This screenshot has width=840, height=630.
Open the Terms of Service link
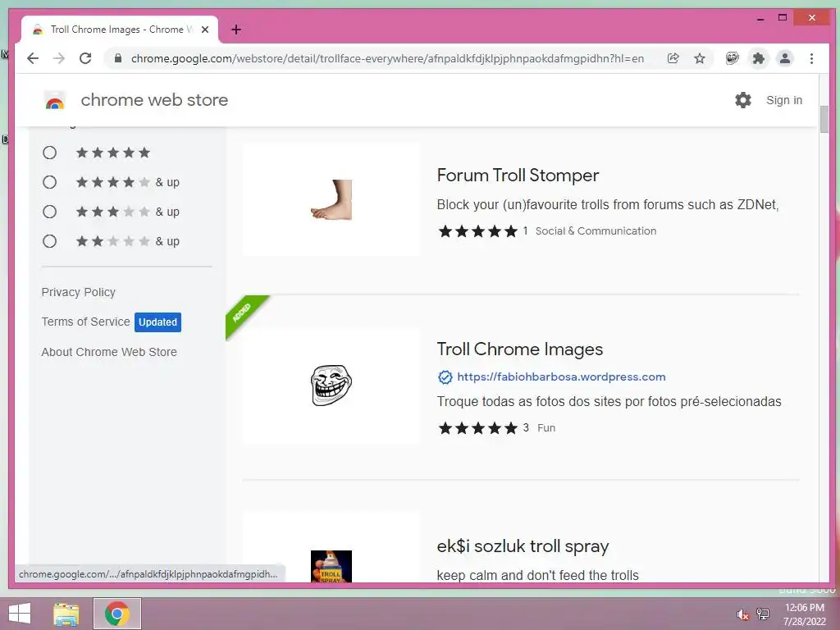coord(85,322)
